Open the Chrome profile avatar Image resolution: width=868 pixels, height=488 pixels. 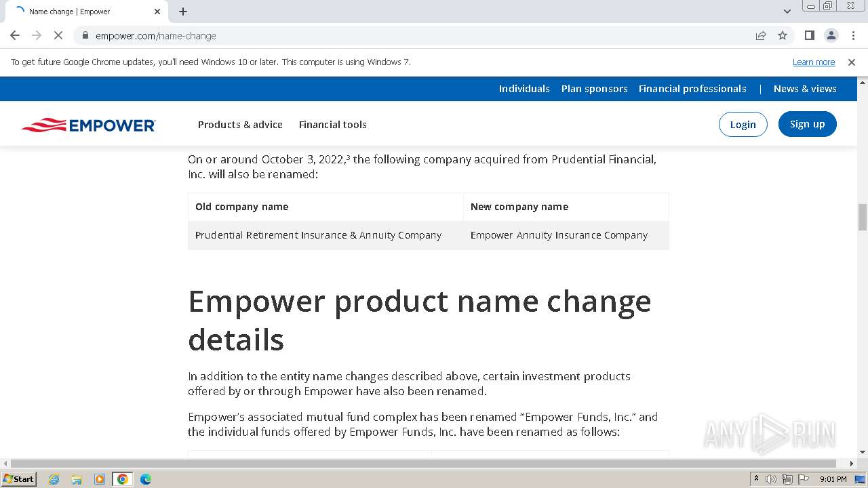[x=831, y=35]
